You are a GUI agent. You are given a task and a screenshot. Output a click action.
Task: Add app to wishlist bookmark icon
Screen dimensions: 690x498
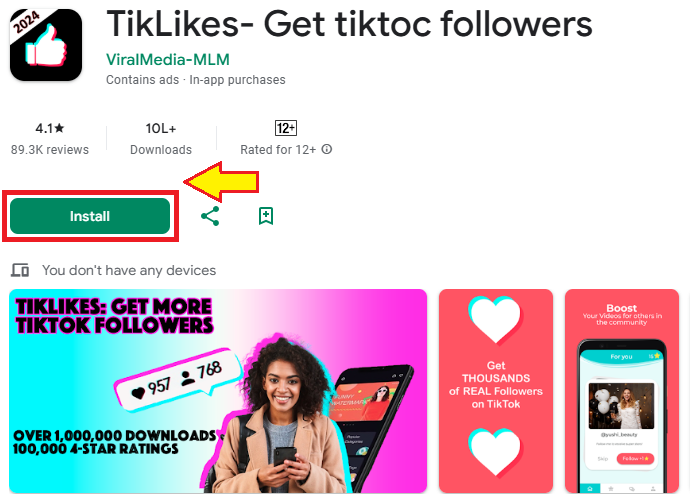click(266, 216)
